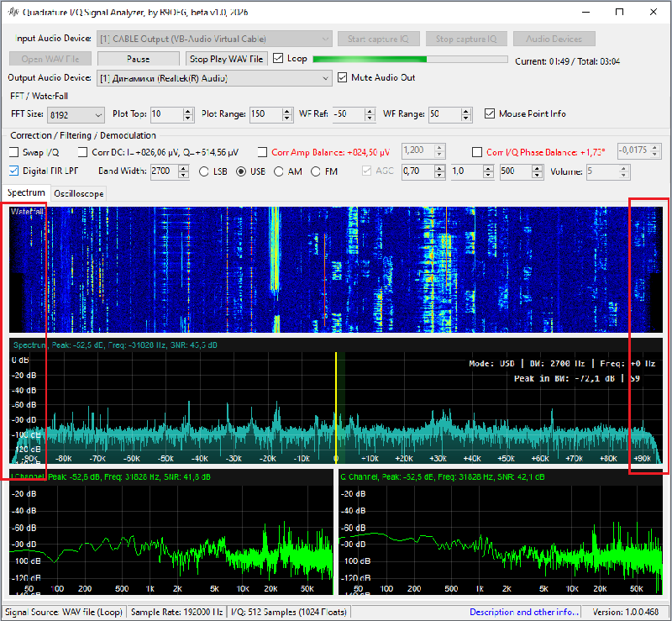Click the app icon in the title bar
This screenshot has height=621, width=672.
(12, 13)
